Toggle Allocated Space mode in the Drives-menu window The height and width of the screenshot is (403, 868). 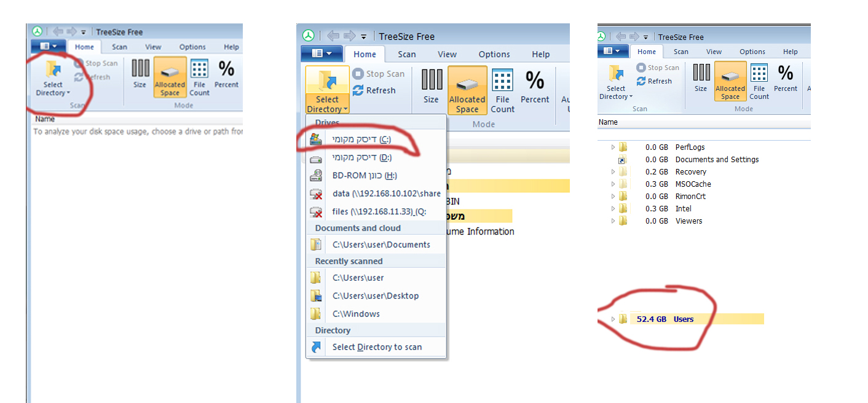[x=467, y=90]
